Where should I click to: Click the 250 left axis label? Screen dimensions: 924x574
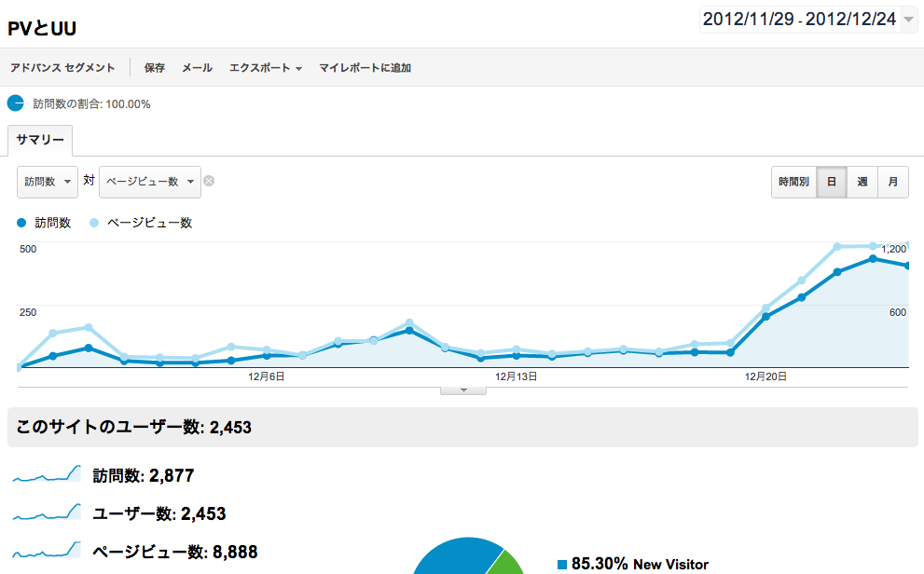click(28, 312)
